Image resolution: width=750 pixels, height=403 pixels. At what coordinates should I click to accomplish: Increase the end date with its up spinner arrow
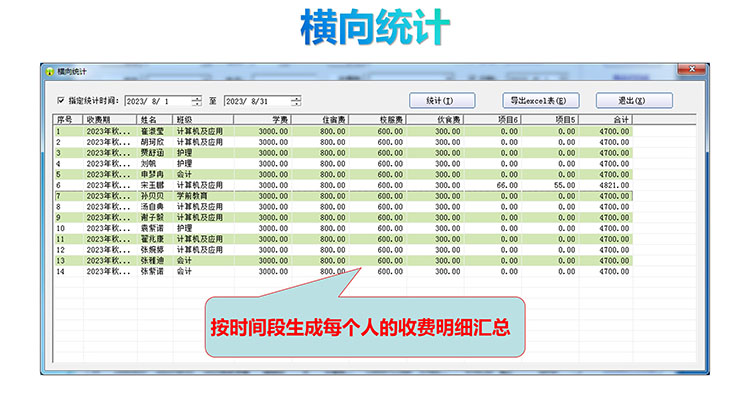296,98
